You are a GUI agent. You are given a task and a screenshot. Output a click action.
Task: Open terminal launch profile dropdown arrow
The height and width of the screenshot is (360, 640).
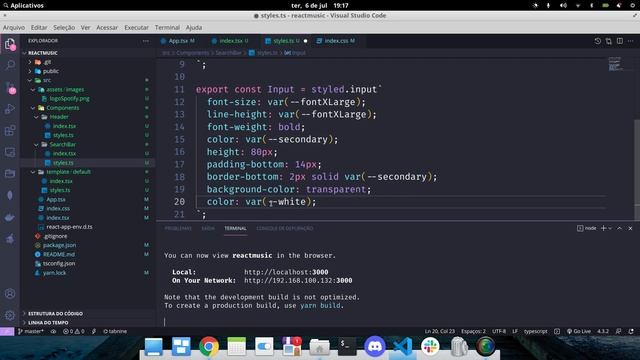click(610, 228)
